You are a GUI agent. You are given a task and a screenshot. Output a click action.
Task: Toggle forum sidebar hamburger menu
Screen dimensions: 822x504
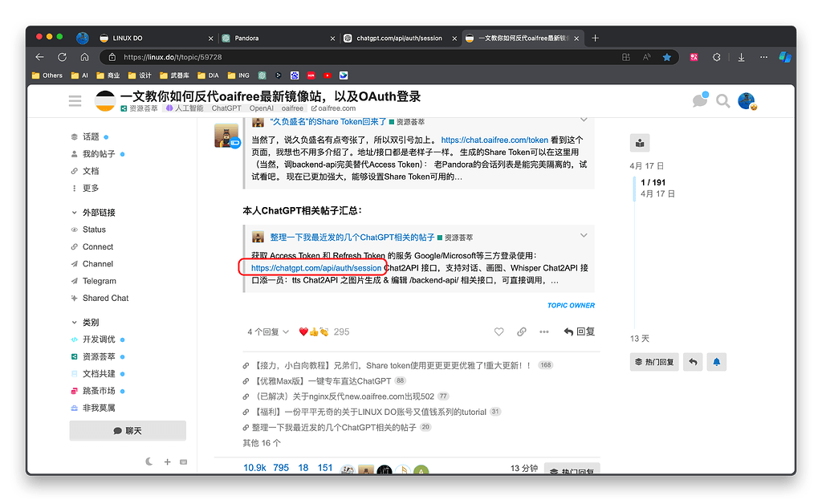tap(75, 100)
